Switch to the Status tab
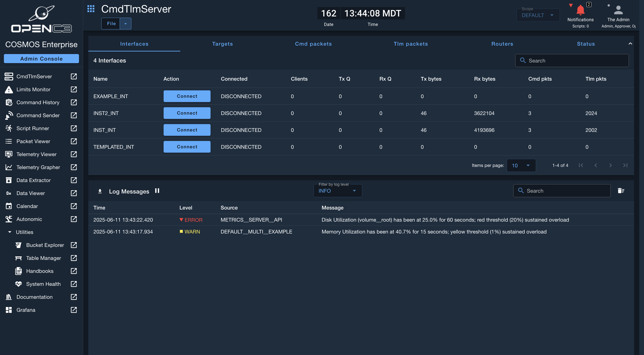This screenshot has height=355, width=644. coord(586,44)
